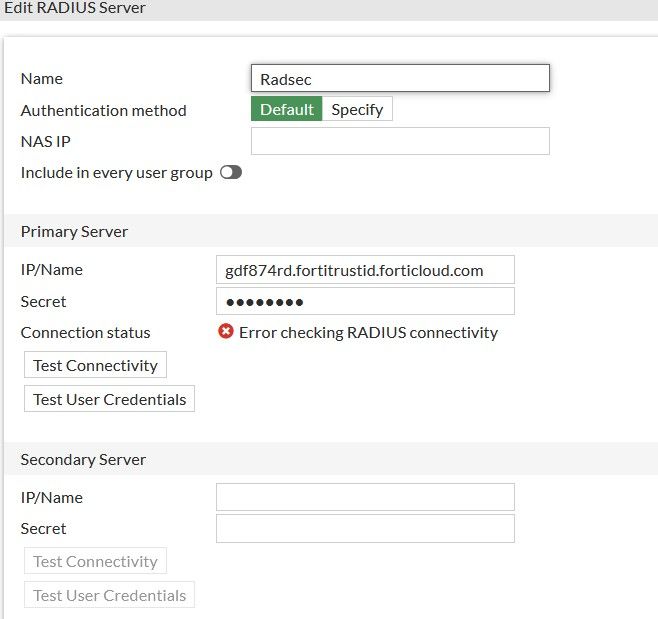Click the Error checking RADIUS connectivity message

click(x=368, y=332)
